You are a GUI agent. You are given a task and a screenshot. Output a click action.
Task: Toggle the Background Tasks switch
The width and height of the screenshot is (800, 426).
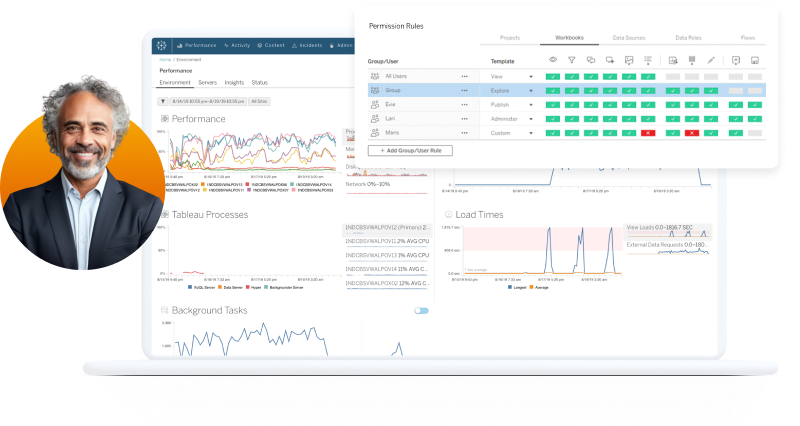point(421,311)
